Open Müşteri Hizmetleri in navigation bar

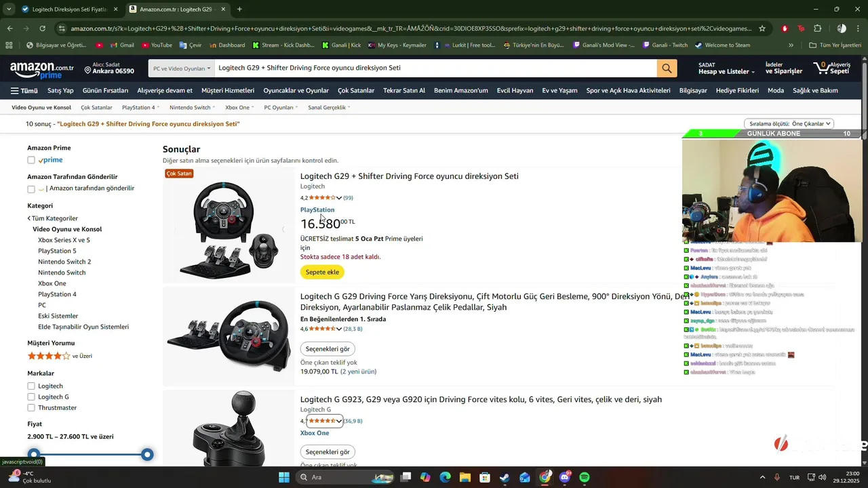[x=228, y=91]
